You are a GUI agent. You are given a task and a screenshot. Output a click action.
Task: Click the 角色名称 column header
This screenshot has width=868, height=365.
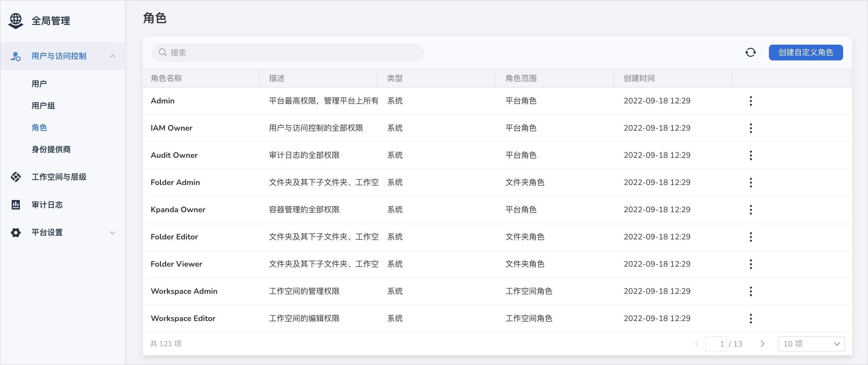166,79
